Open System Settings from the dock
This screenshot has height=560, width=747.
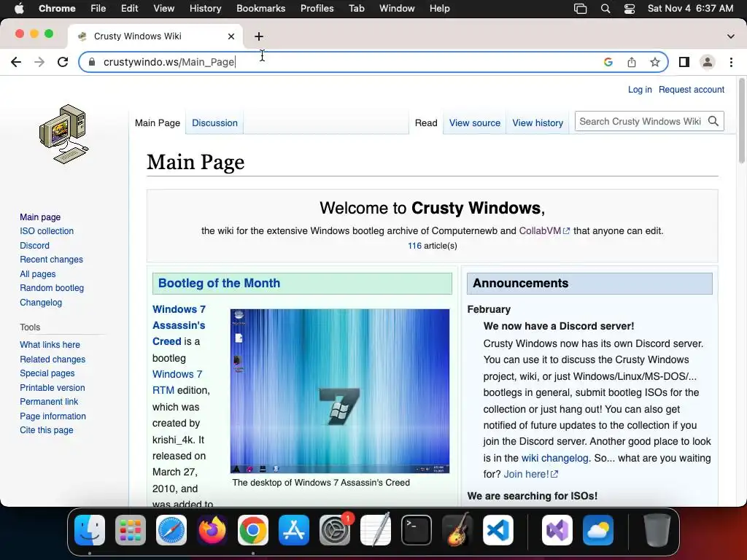(335, 530)
